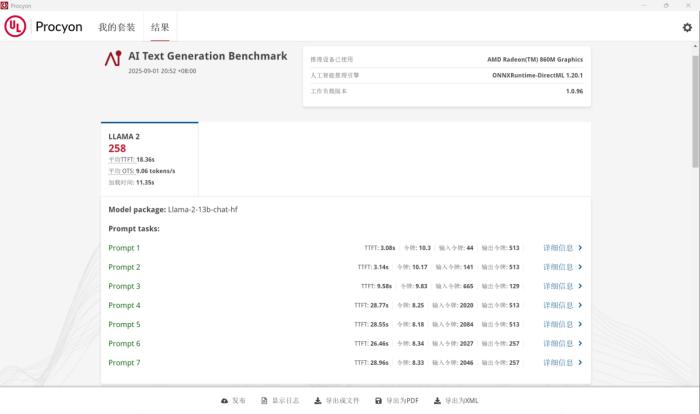Open 详细信息 link for Prompt 3

(558, 286)
